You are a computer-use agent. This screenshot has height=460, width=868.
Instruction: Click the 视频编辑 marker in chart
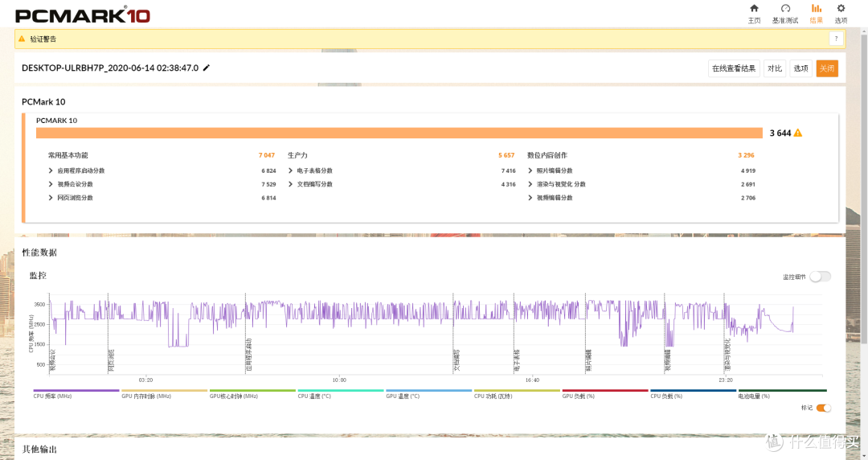tap(668, 360)
